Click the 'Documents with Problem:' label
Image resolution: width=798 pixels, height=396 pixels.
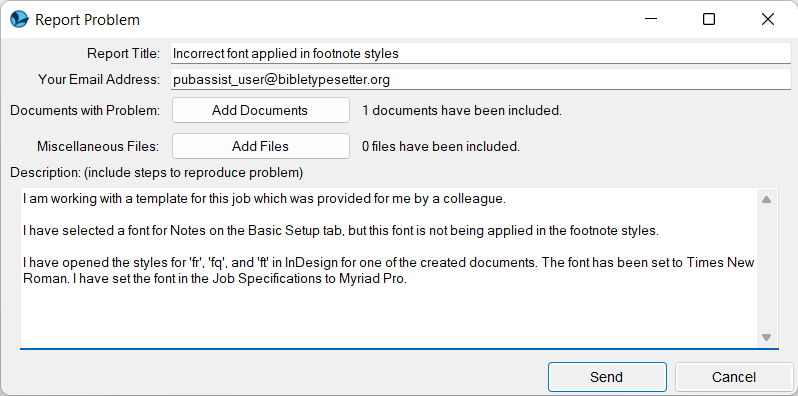click(x=86, y=110)
